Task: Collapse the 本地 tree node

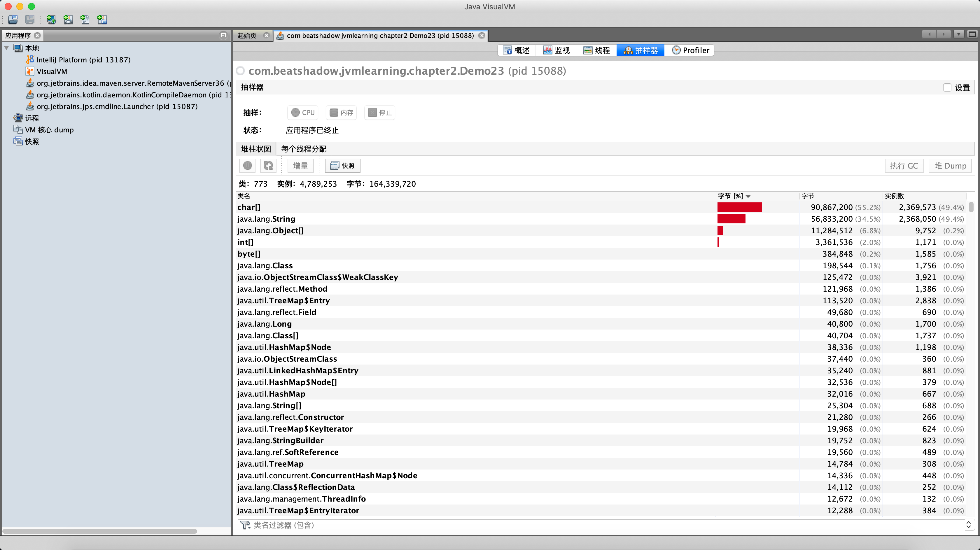Action: pyautogui.click(x=6, y=48)
